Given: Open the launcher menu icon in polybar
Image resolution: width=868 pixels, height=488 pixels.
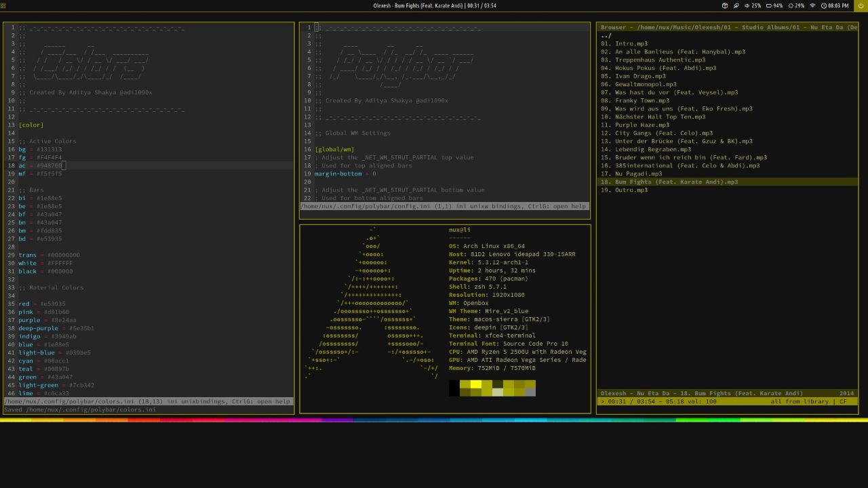Looking at the screenshot, I should pyautogui.click(x=3, y=5).
